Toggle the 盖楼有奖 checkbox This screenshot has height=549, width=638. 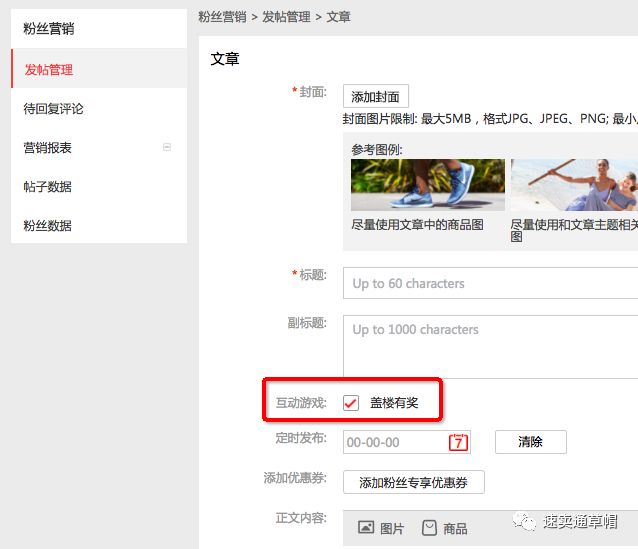(351, 403)
